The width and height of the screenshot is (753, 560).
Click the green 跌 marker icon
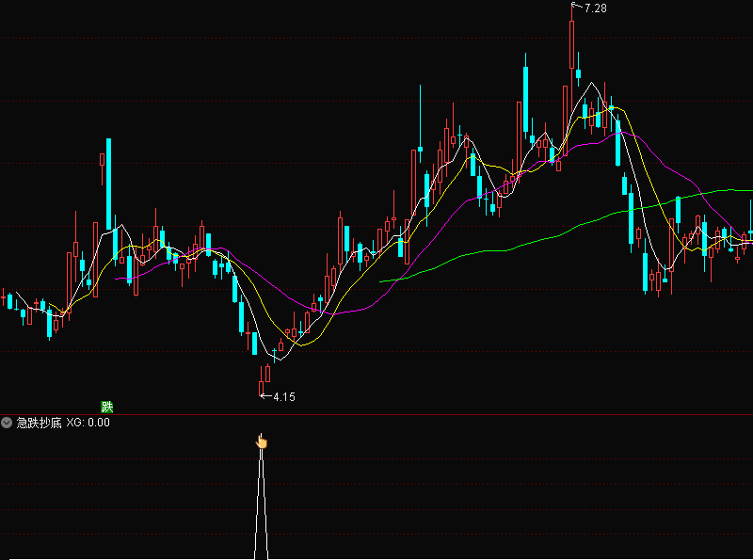pos(106,408)
